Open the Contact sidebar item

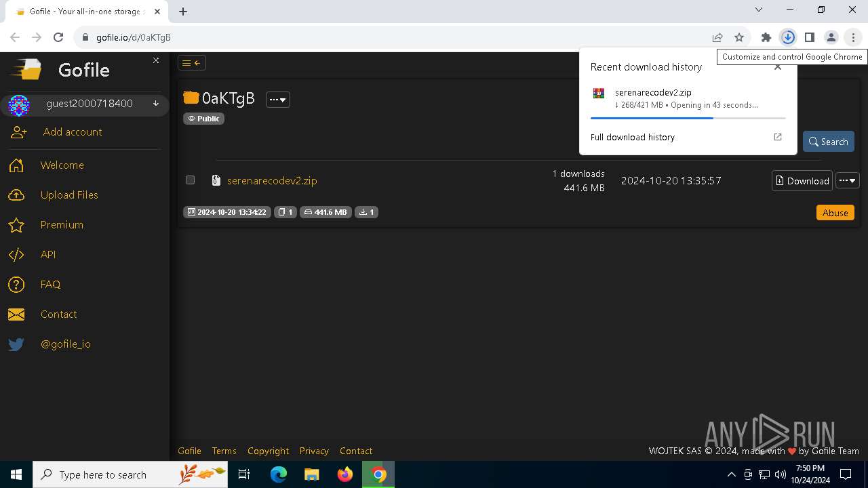(58, 314)
